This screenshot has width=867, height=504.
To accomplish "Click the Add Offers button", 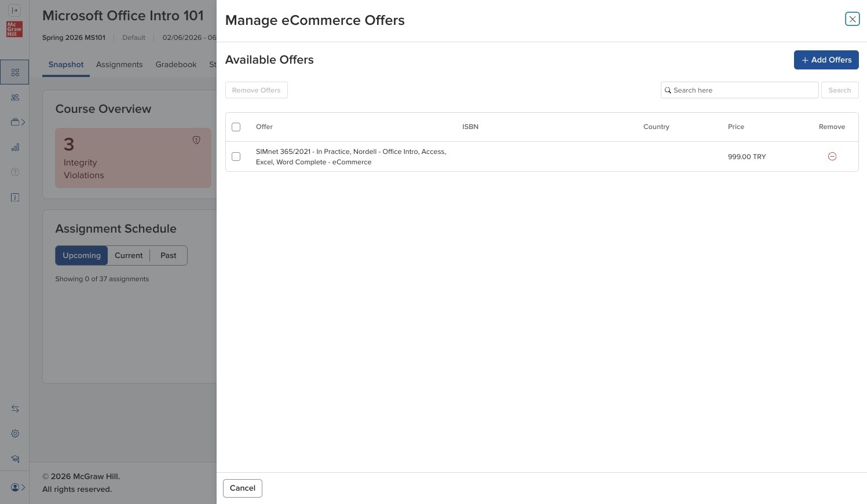I will [x=826, y=60].
